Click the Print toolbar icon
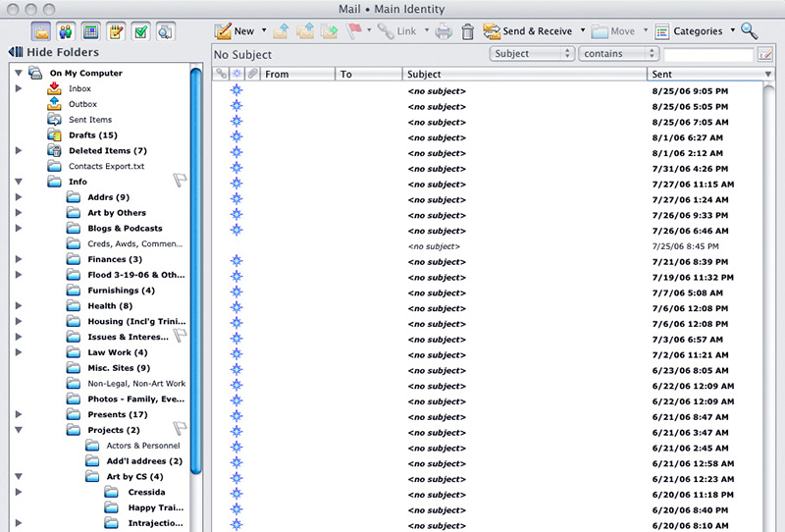The width and height of the screenshot is (785, 532). tap(444, 31)
